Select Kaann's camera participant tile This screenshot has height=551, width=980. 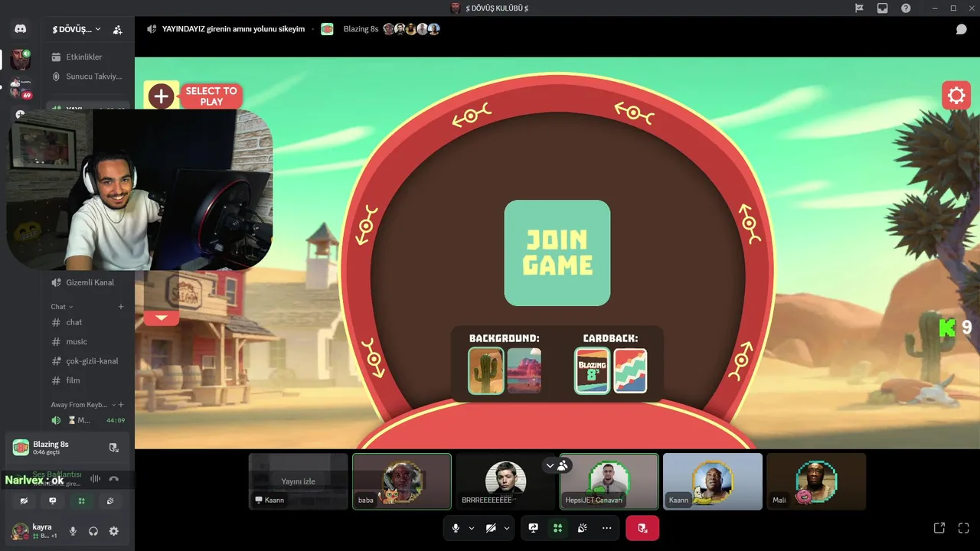(713, 481)
